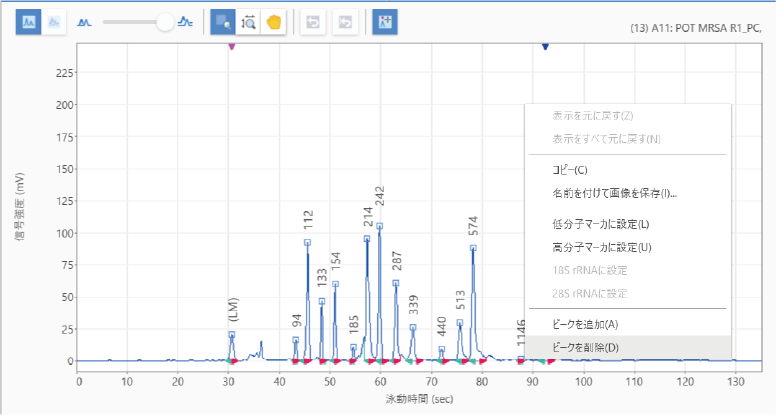
Task: Switch to the overlay electropherogram view icon
Action: point(54,22)
